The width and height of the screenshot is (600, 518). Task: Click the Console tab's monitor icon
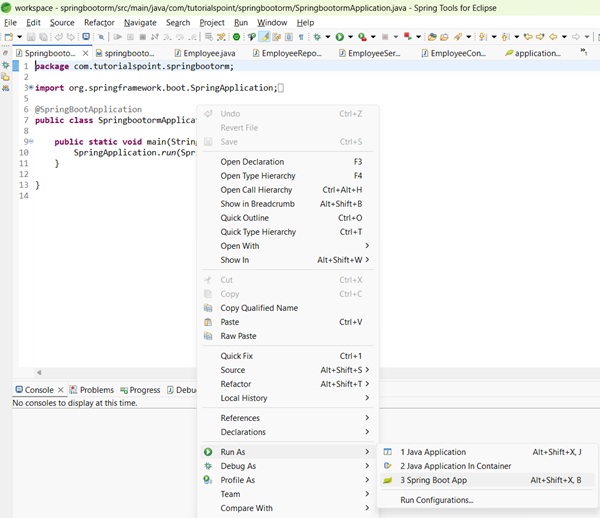click(x=18, y=390)
